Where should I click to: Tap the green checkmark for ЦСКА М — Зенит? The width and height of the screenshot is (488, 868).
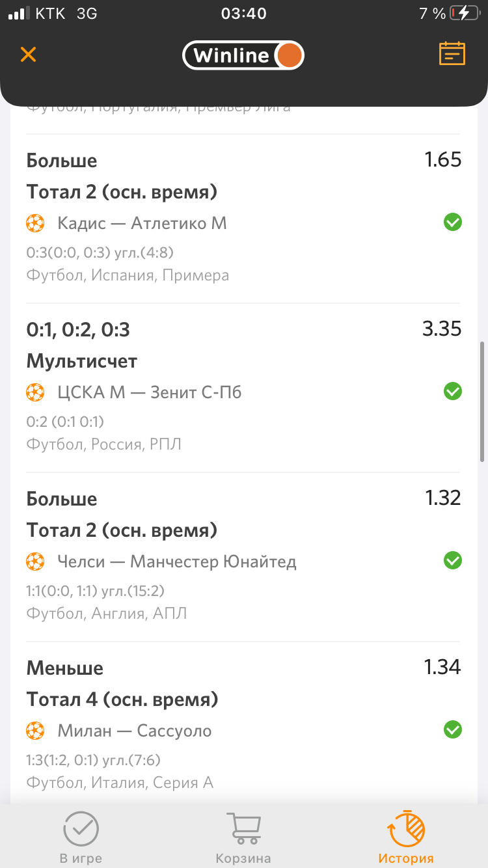pos(452,391)
